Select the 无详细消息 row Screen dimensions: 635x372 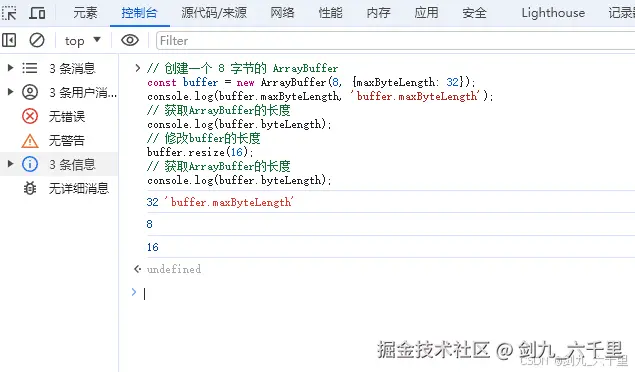pos(59,188)
